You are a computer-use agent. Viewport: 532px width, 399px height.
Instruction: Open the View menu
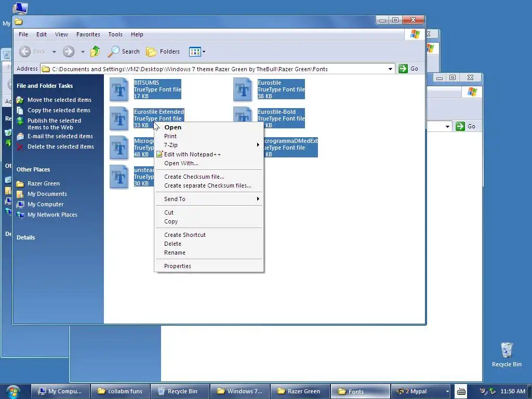coord(61,34)
